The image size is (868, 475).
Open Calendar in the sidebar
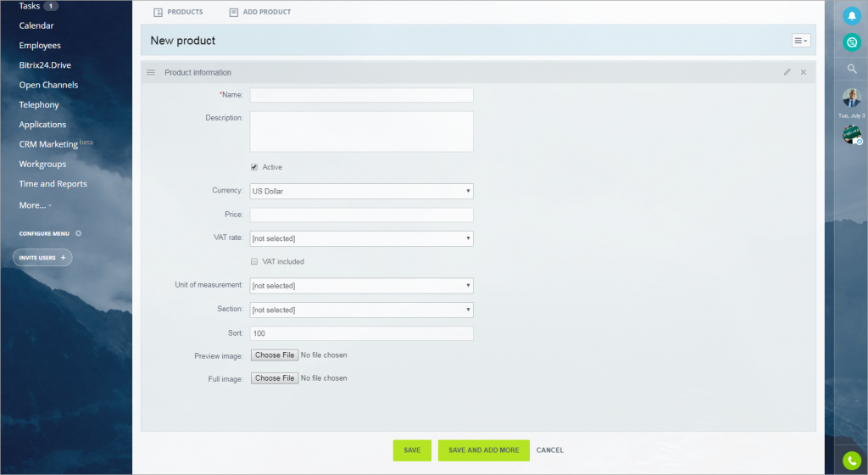pyautogui.click(x=36, y=25)
